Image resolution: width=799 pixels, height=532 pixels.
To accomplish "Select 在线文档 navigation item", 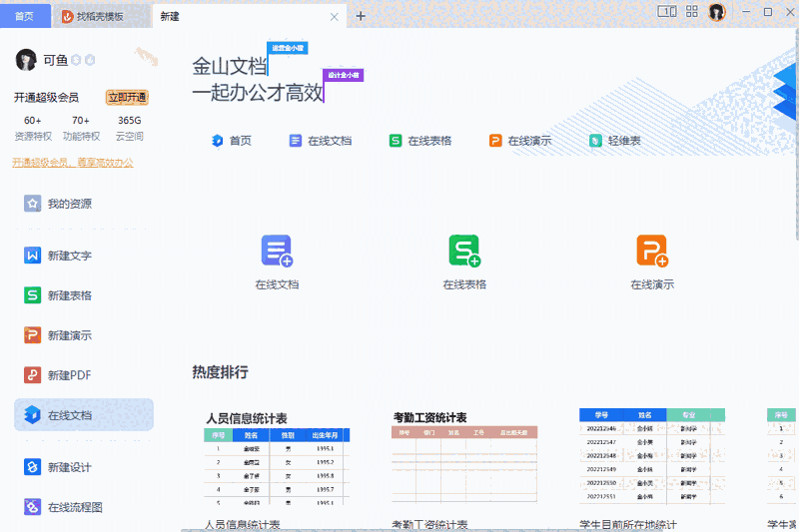I will [x=321, y=141].
